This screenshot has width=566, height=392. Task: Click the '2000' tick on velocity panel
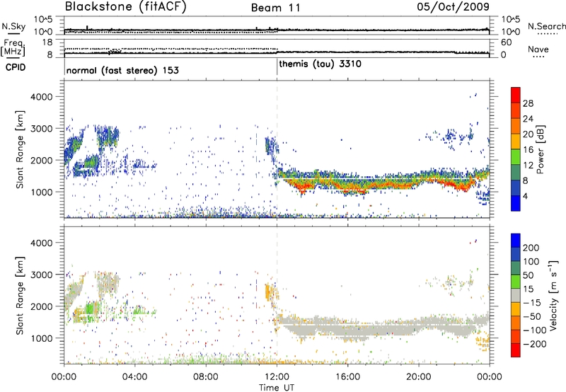(42, 306)
